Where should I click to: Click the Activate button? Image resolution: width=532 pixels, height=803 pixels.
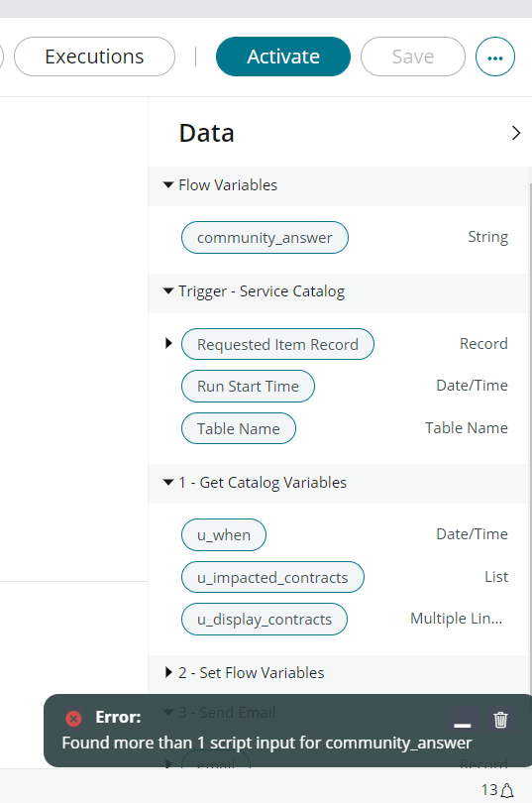pos(283,57)
